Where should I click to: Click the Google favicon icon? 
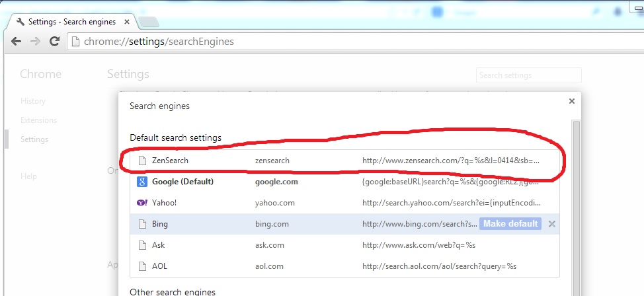tap(142, 182)
